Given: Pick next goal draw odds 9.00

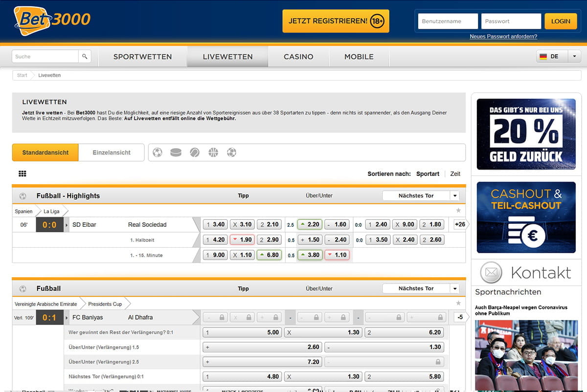Looking at the screenshot, I should click(x=405, y=225).
